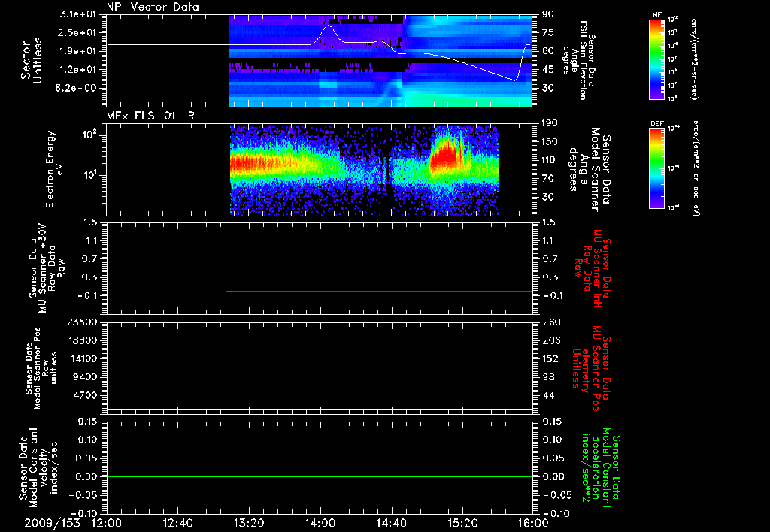Click the "16:00" time axis label

coord(534,523)
